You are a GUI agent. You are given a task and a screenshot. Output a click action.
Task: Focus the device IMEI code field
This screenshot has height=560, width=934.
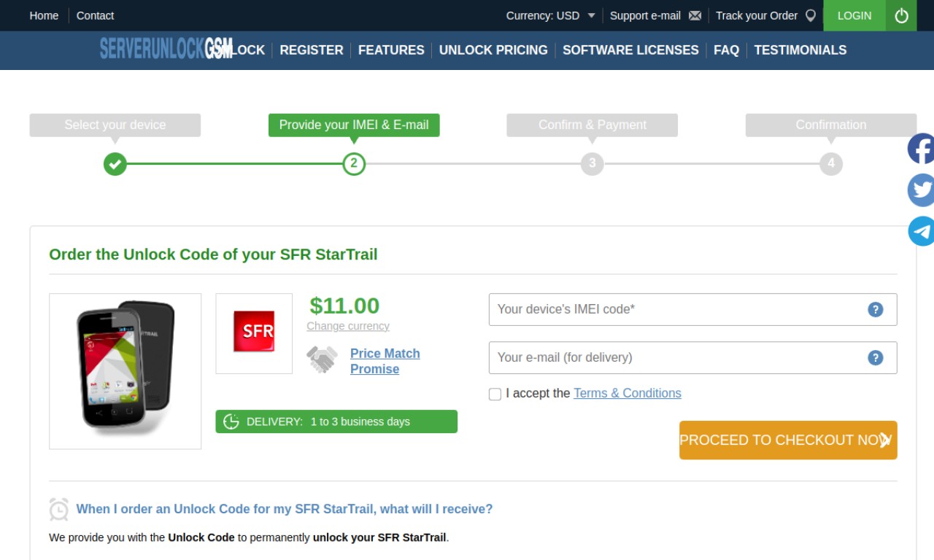click(692, 309)
